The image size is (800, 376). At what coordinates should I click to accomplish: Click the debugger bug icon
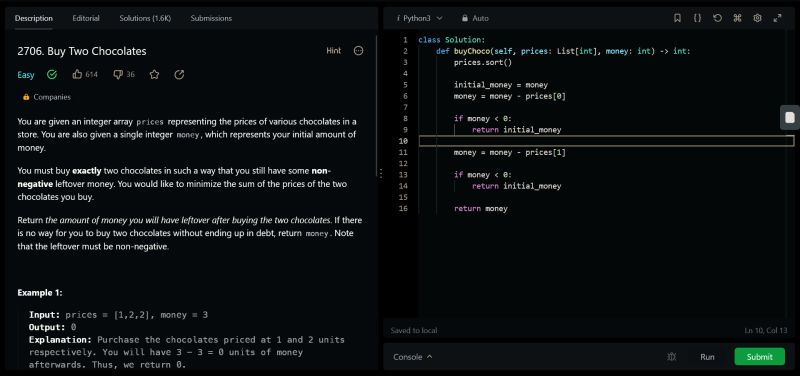pos(671,357)
